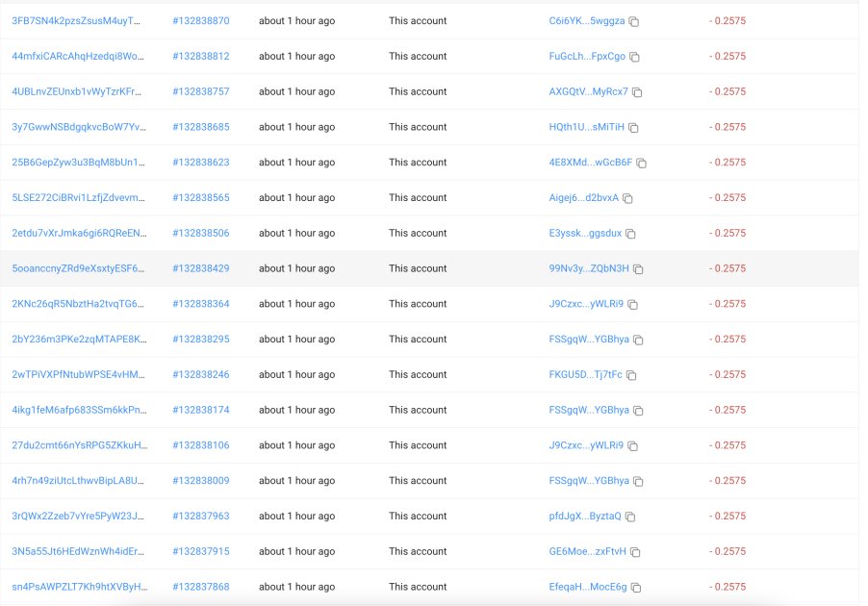The image size is (868, 606).
Task: View block #132838429
Action: coord(201,269)
